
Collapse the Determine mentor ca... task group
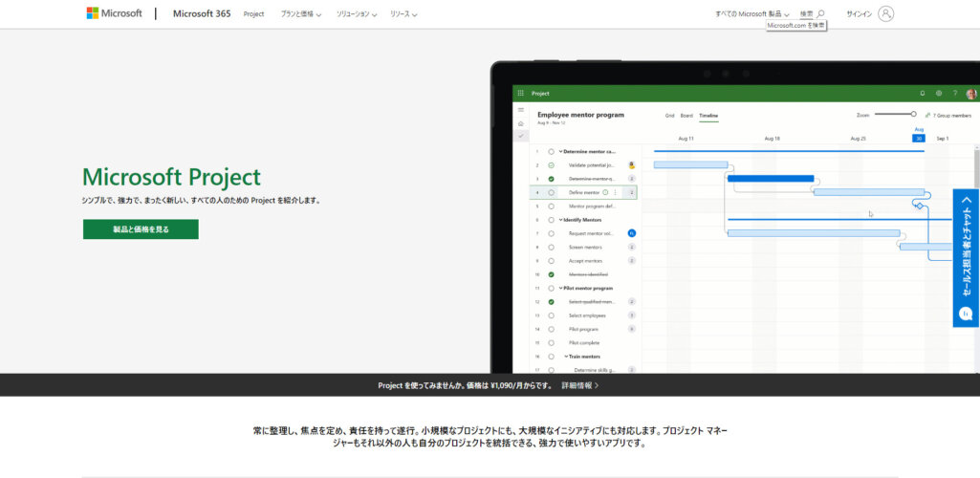pos(560,151)
